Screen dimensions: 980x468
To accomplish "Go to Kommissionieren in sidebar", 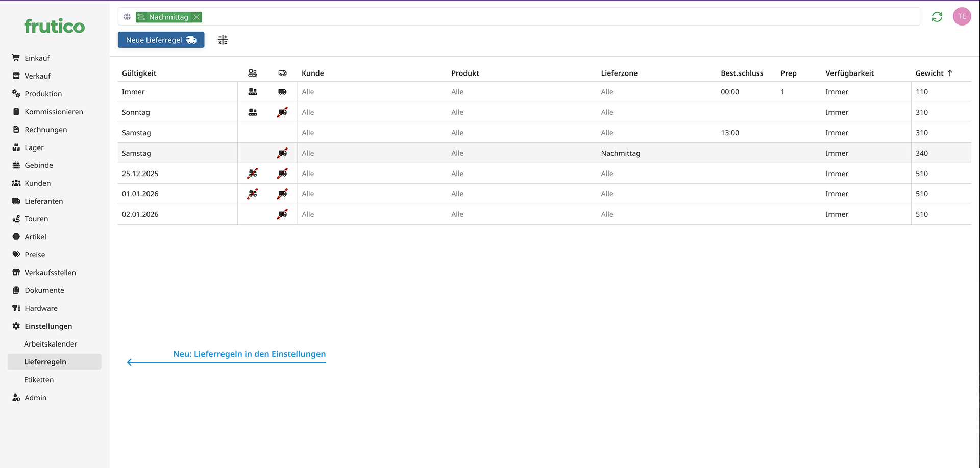I will pyautogui.click(x=54, y=112).
